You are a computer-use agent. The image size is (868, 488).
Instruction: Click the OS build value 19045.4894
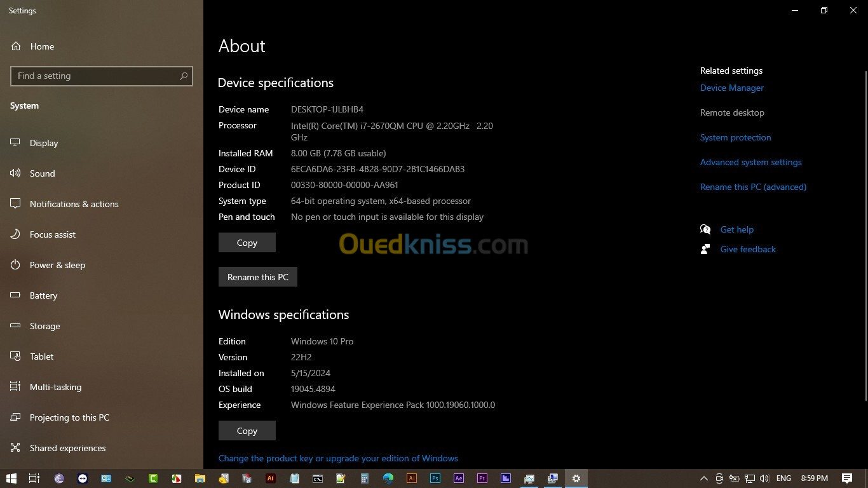[313, 389]
